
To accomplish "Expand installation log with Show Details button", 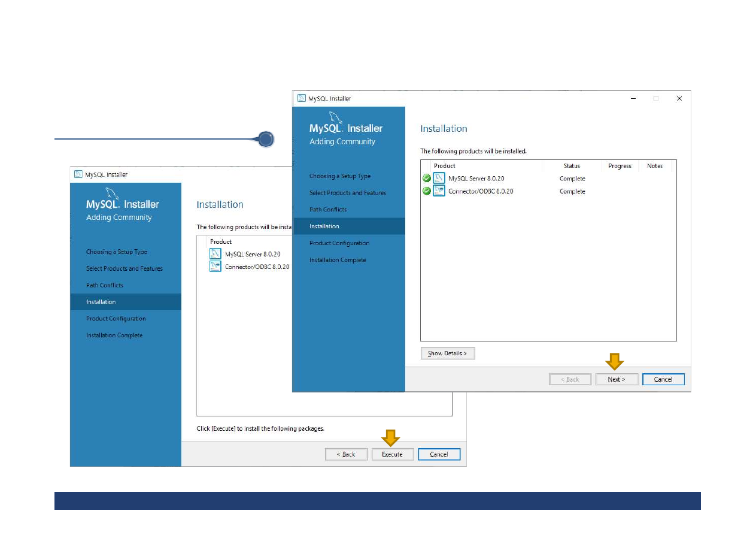I will pyautogui.click(x=447, y=353).
